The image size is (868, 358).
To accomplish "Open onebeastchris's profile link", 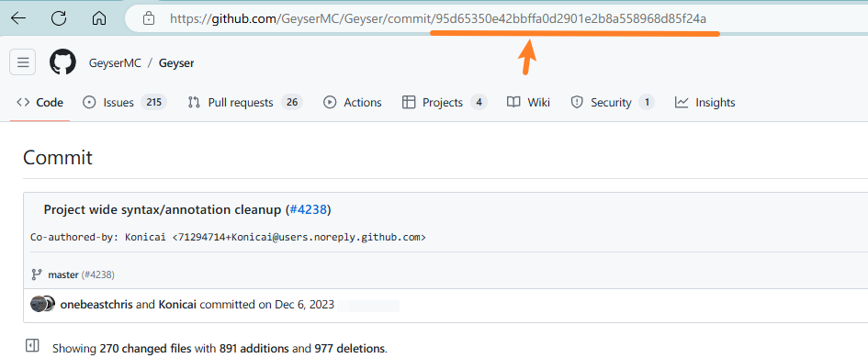I will click(x=96, y=305).
